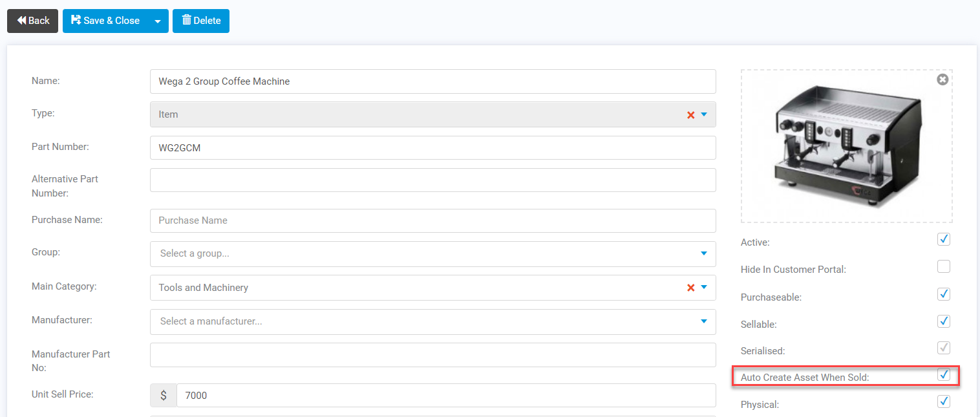Edit the Unit Sell Price value
Screen dimensions: 980x417
tap(446, 395)
